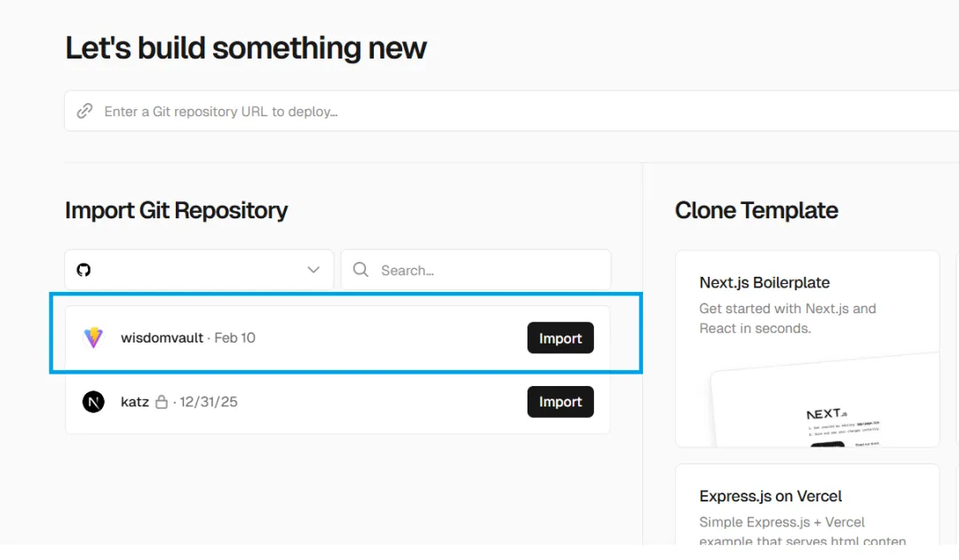This screenshot has height=560, width=959.
Task: Click the Vite logo beside wisdomvault
Action: (93, 337)
